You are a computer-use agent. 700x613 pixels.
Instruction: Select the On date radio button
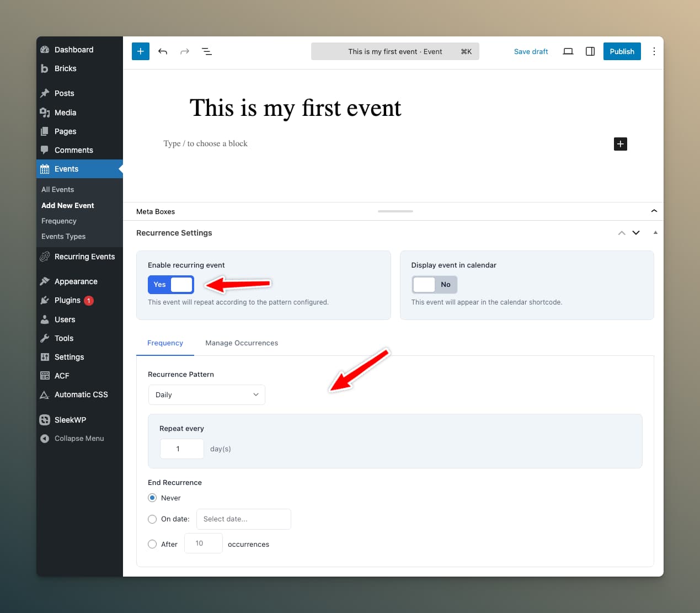tap(152, 519)
